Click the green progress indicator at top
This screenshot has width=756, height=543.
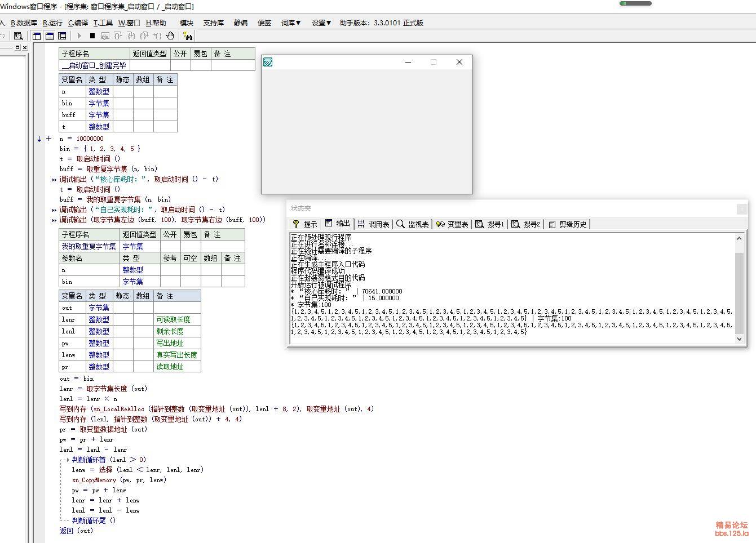pyautogui.click(x=635, y=3)
